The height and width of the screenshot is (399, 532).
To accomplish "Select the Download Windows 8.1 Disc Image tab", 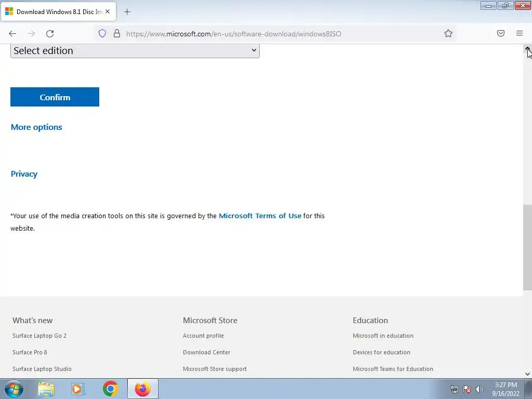I will coord(58,12).
